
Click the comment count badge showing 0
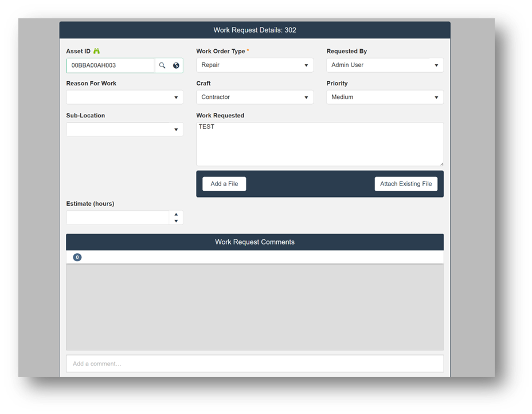click(x=77, y=257)
